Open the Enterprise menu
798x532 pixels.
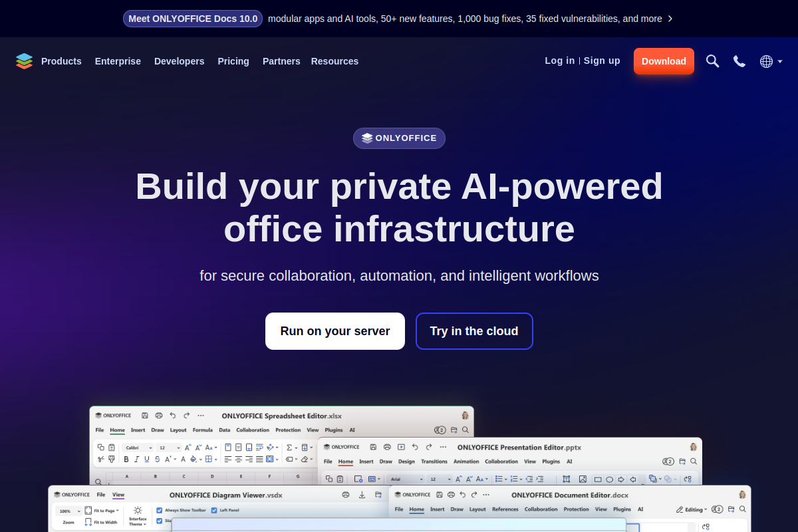pos(118,61)
